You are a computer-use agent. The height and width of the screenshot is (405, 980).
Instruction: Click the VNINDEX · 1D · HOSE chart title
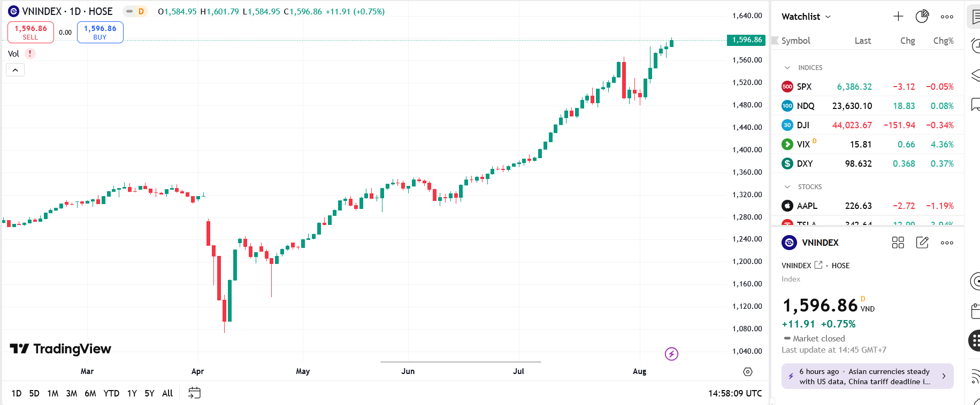(67, 11)
